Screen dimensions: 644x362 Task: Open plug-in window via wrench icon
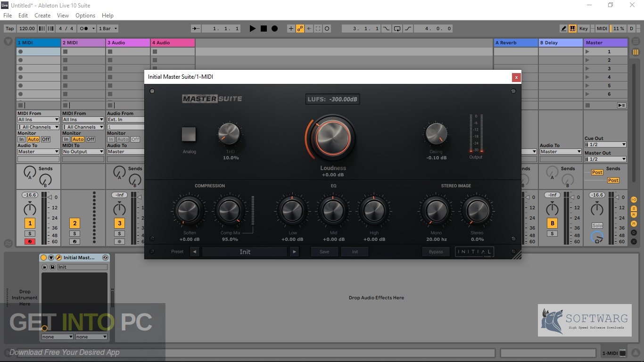click(x=58, y=258)
